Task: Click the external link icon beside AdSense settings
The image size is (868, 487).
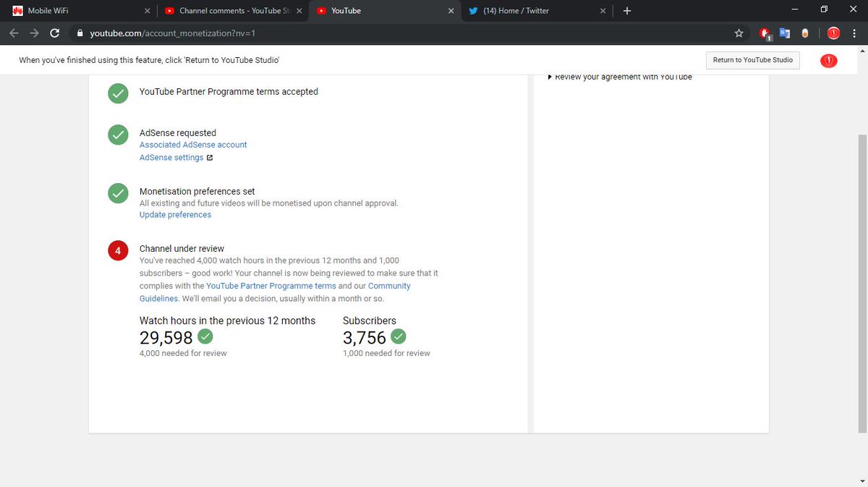Action: click(210, 158)
